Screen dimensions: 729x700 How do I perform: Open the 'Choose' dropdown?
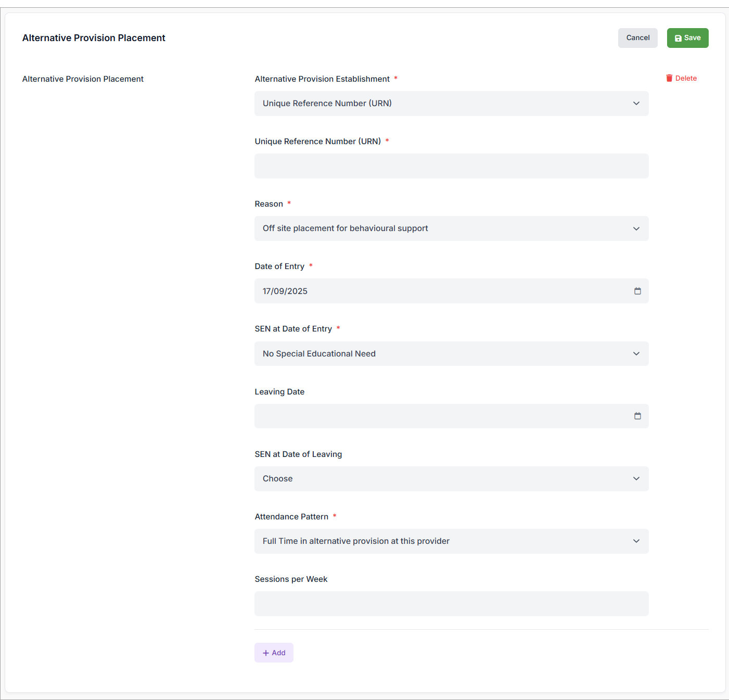[x=451, y=478]
